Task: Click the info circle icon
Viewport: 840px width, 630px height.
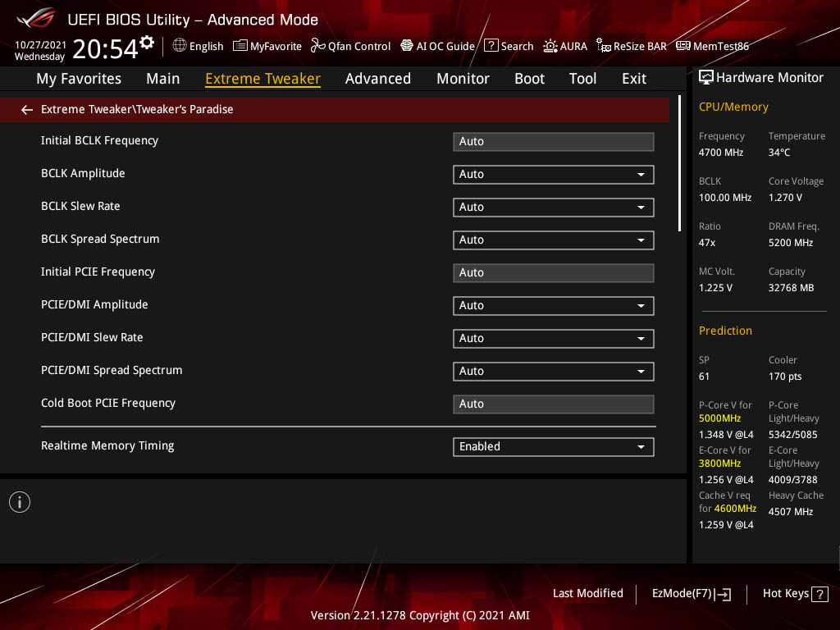Action: (20, 502)
